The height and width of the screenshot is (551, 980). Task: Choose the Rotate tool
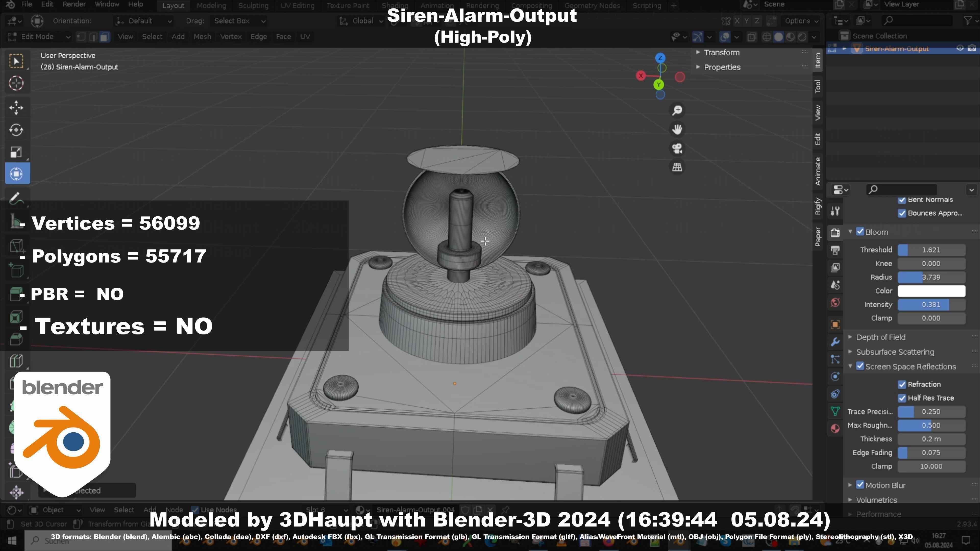coord(16,130)
